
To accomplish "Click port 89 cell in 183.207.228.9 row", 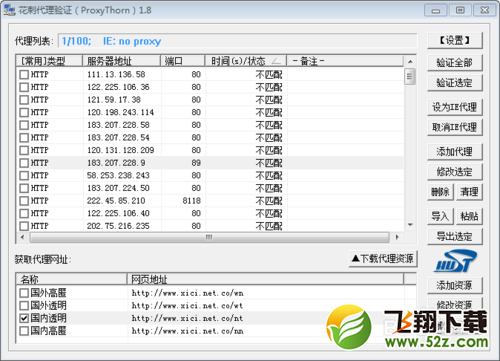I will [x=196, y=163].
